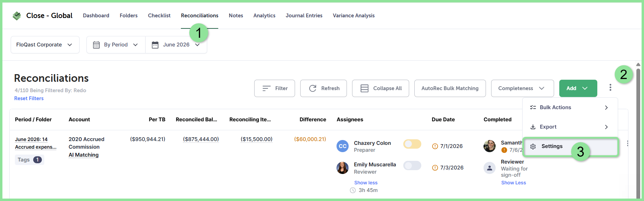Select Export from the open menu
The height and width of the screenshot is (201, 644).
pos(570,127)
